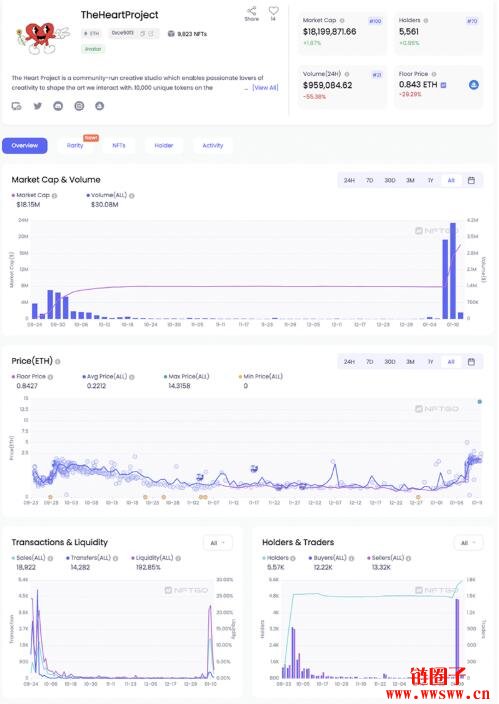Click the blue download icon near Floor Price
499x704 pixels.
coord(473,85)
